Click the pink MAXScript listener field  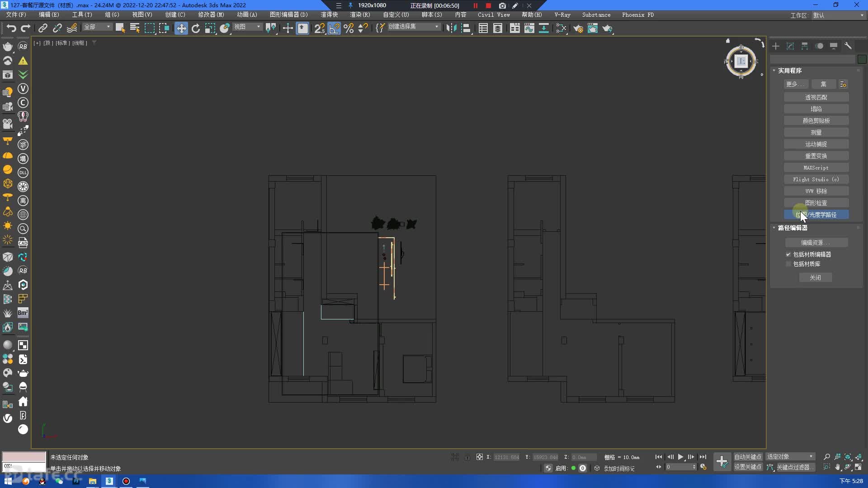[x=24, y=457]
